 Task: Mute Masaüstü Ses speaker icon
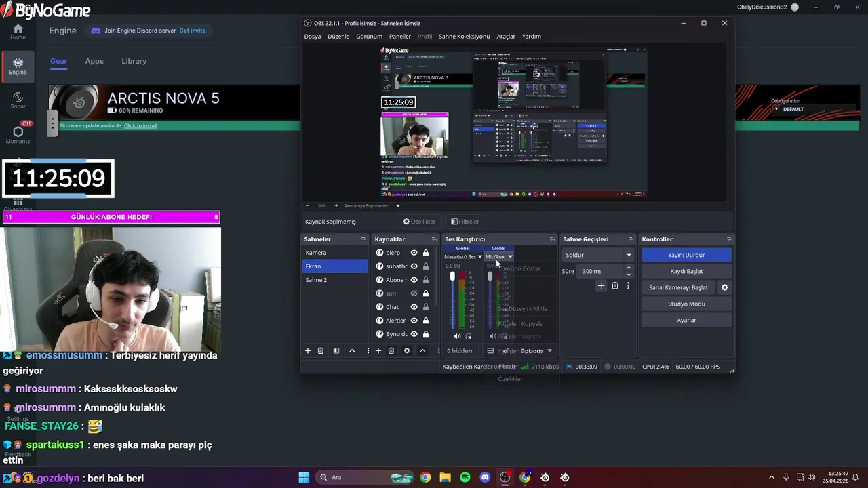[457, 336]
